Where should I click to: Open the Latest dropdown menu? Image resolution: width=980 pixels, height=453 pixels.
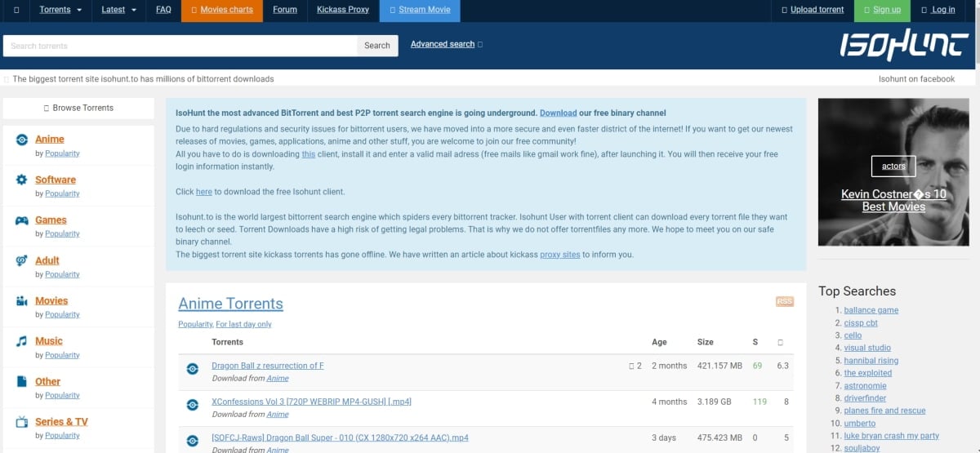(119, 10)
